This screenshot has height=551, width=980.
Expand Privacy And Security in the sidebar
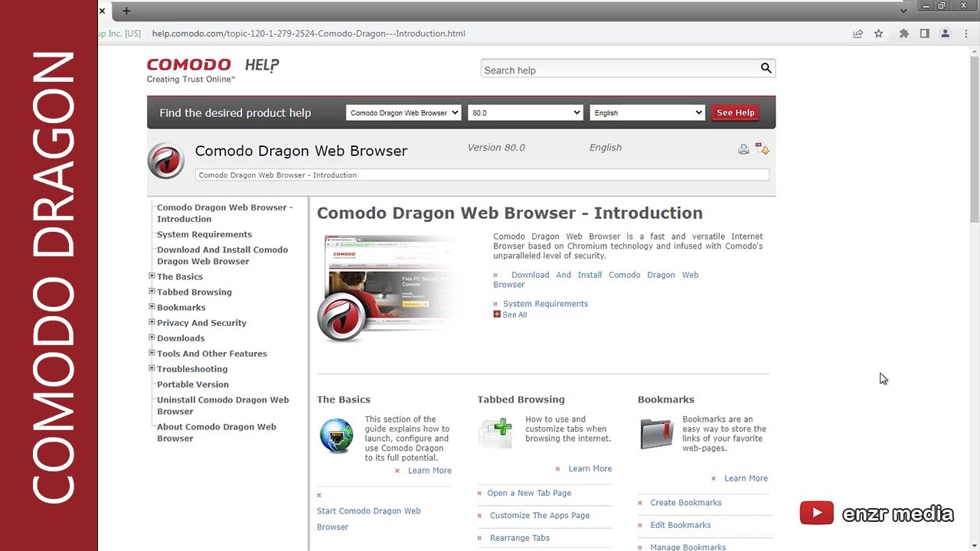(152, 322)
